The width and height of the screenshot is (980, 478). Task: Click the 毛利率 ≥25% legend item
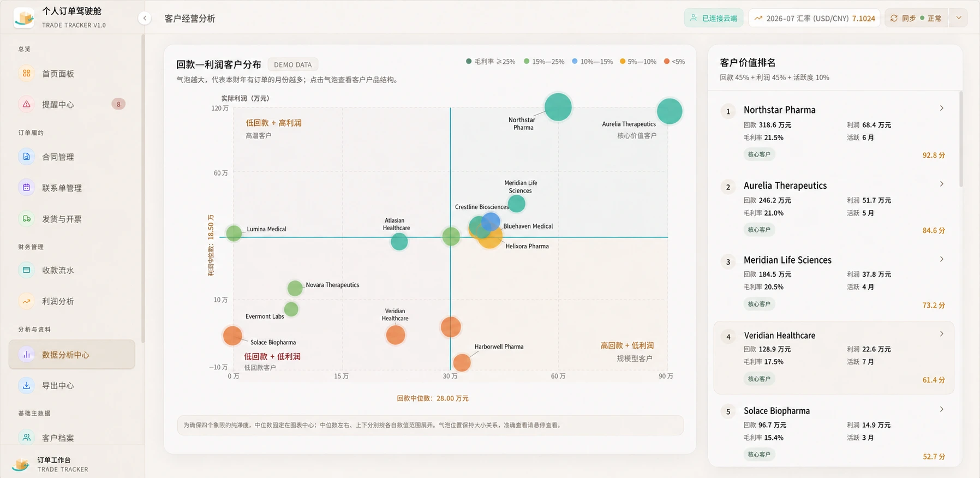(x=491, y=62)
